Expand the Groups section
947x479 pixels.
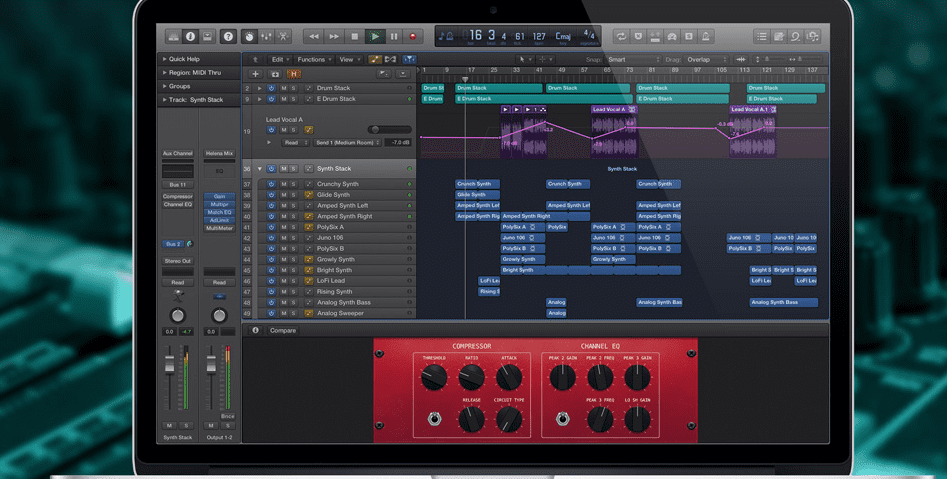tap(165, 86)
